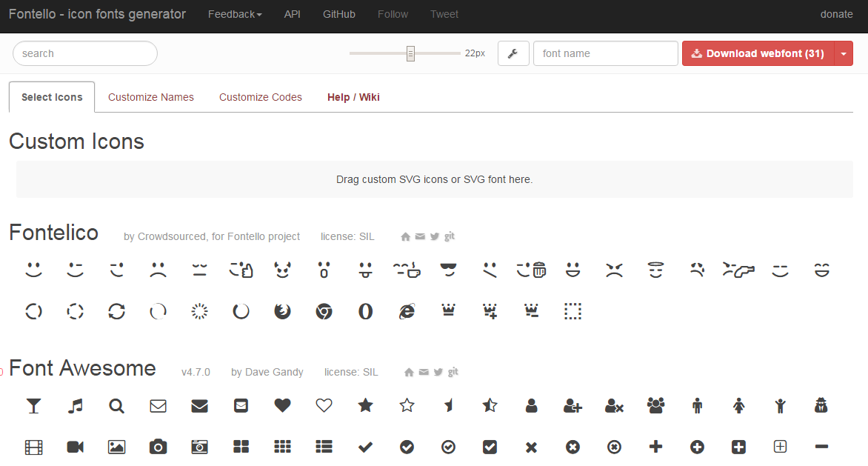868x466 pixels.
Task: Click the wrench settings button
Action: (x=513, y=53)
